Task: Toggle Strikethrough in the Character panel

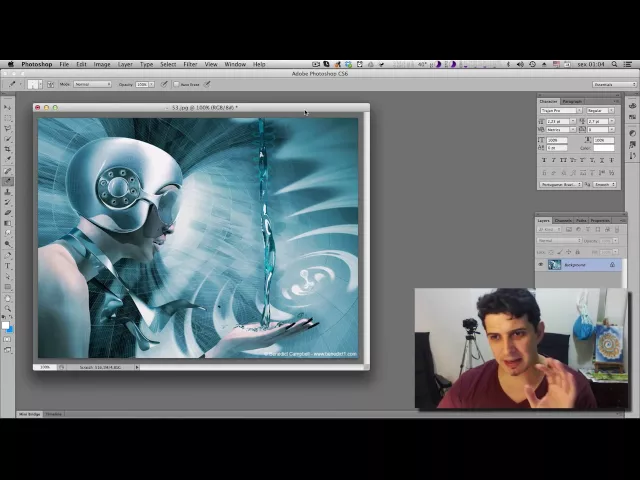Action: tap(611, 160)
